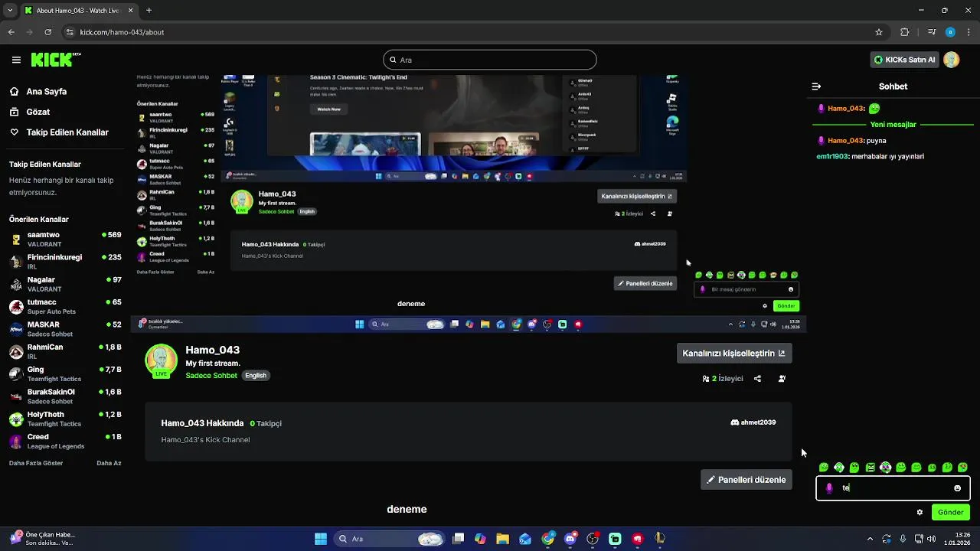Screen dimensions: 980x551
Task: Open Discord from the Windows taskbar
Action: pyautogui.click(x=570, y=539)
